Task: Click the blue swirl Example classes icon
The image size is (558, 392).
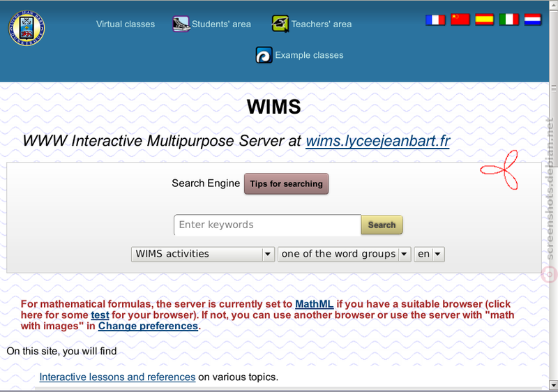Action: pos(264,55)
